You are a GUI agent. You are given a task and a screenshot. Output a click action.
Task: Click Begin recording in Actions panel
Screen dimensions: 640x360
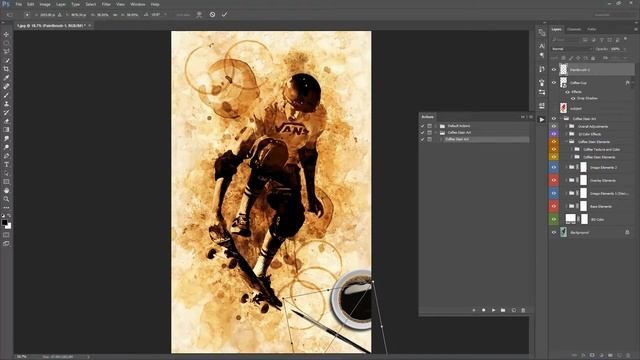(483, 310)
